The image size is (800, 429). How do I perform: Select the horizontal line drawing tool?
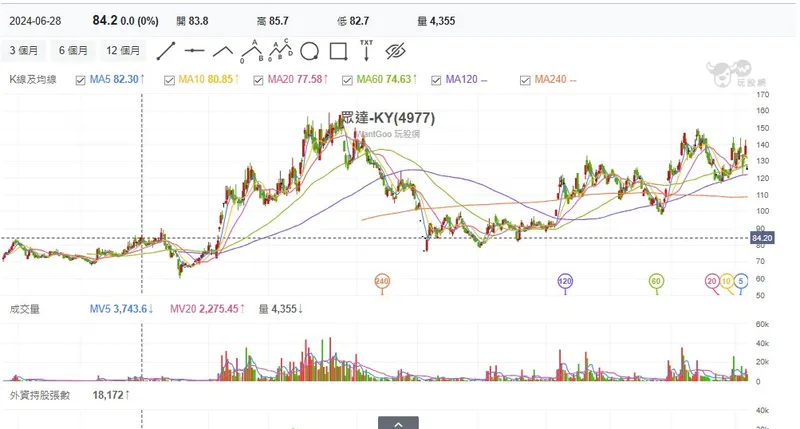click(195, 50)
